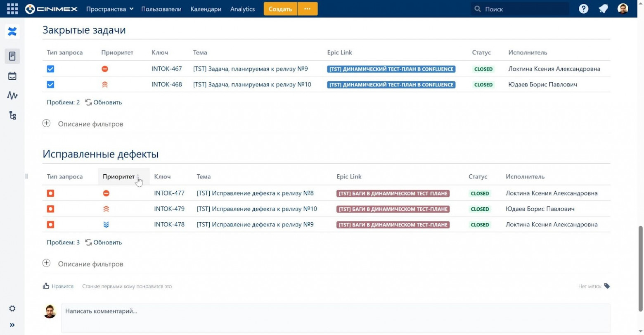Viewport: 644px width, 335px height.
Task: Open the space settings gear icon
Action: point(12,309)
